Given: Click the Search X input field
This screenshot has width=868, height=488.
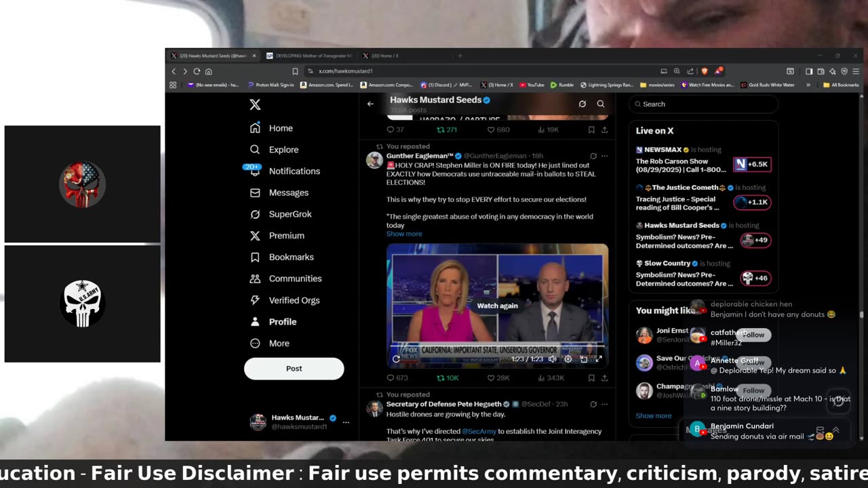Looking at the screenshot, I should (703, 104).
